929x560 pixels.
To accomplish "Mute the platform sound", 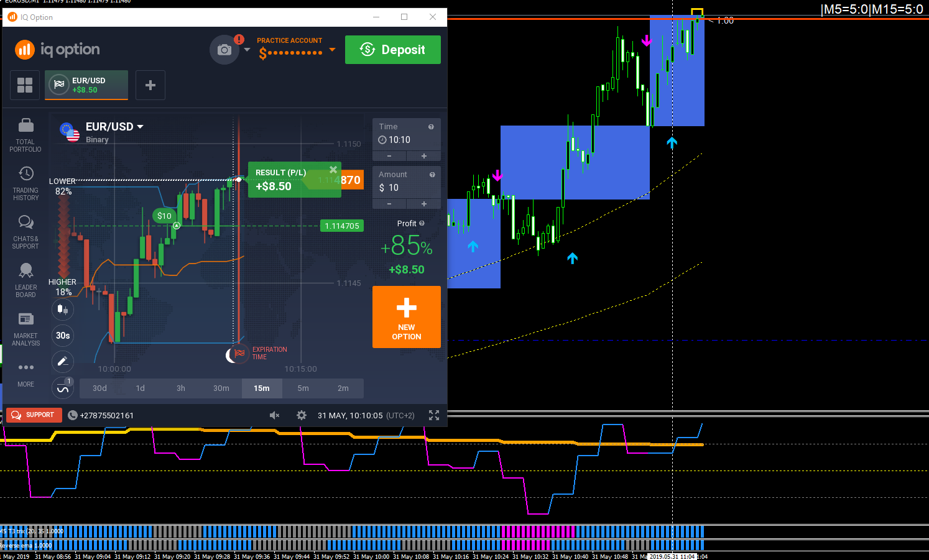I will pos(274,415).
